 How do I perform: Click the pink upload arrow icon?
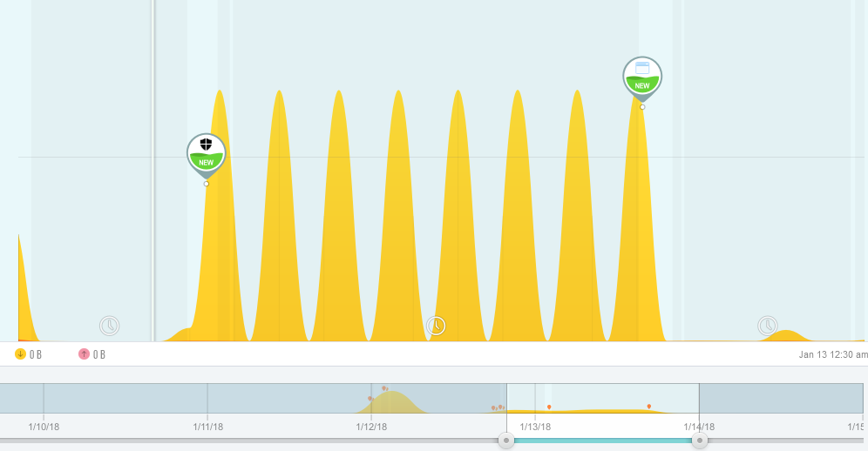(84, 353)
